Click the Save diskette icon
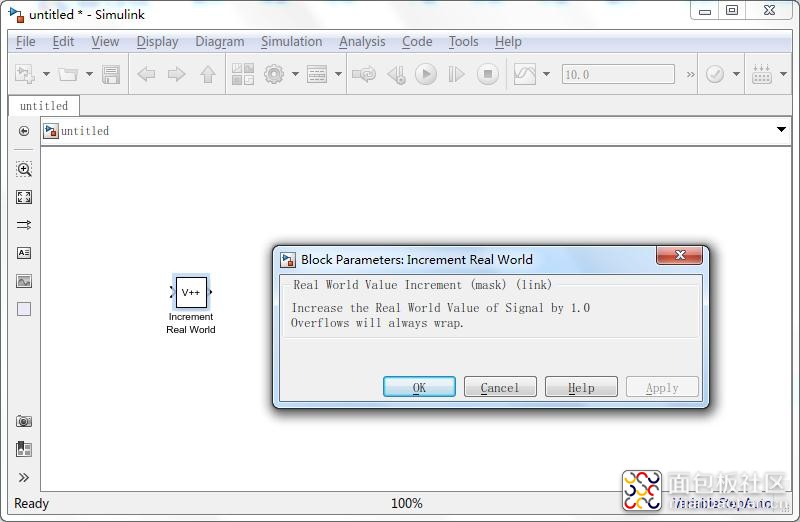This screenshot has height=522, width=800. click(111, 74)
